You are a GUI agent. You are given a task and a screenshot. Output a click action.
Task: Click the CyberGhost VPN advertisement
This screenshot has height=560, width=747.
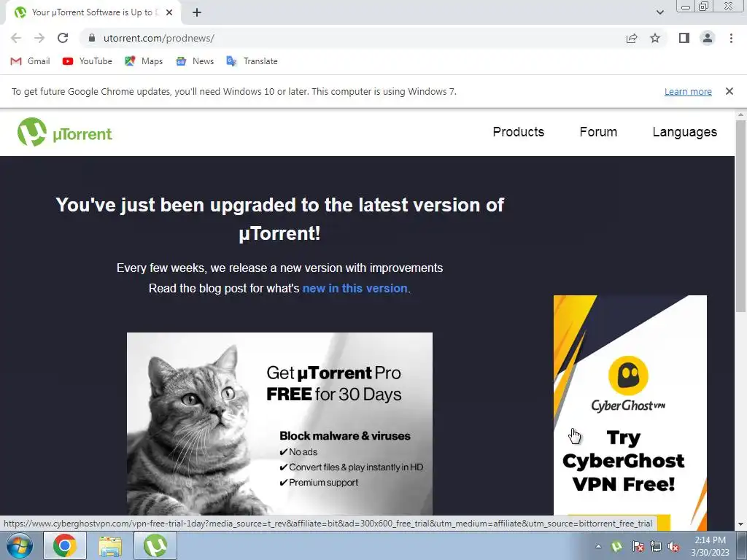(x=630, y=412)
